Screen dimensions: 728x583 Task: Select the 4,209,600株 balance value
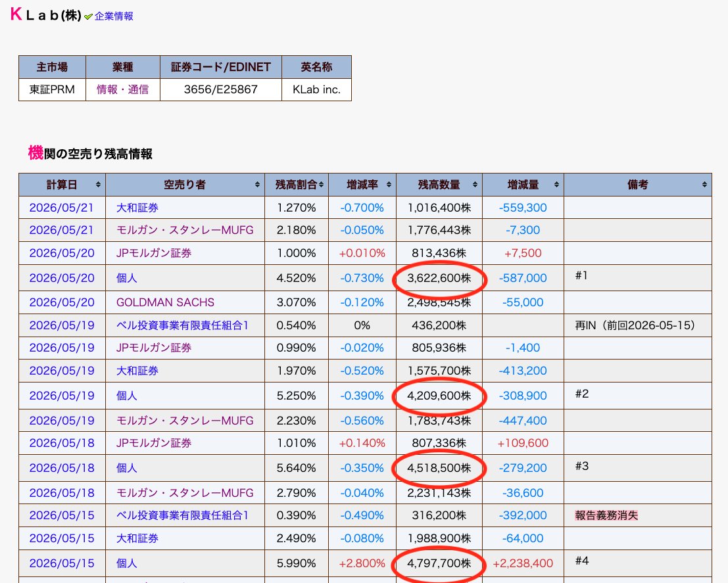(x=439, y=396)
